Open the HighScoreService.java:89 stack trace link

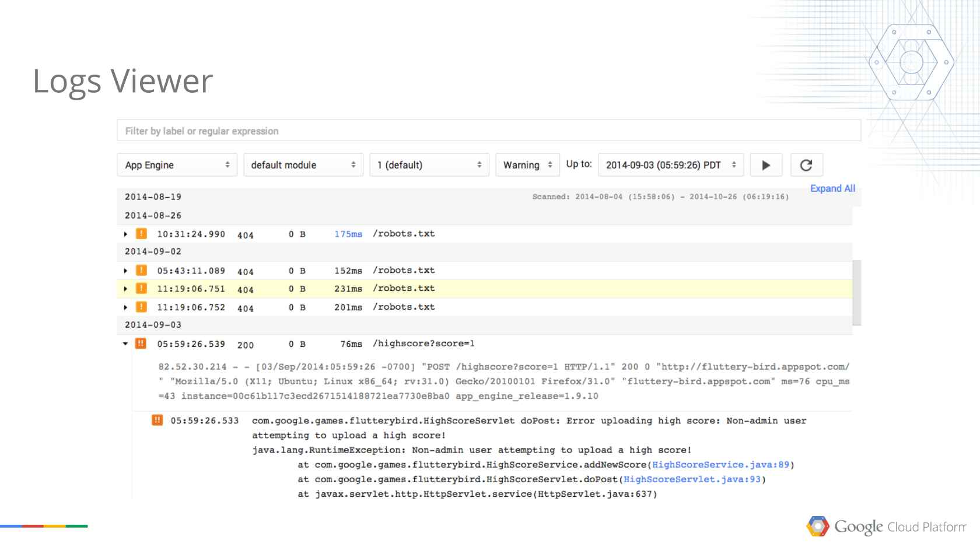pos(720,465)
